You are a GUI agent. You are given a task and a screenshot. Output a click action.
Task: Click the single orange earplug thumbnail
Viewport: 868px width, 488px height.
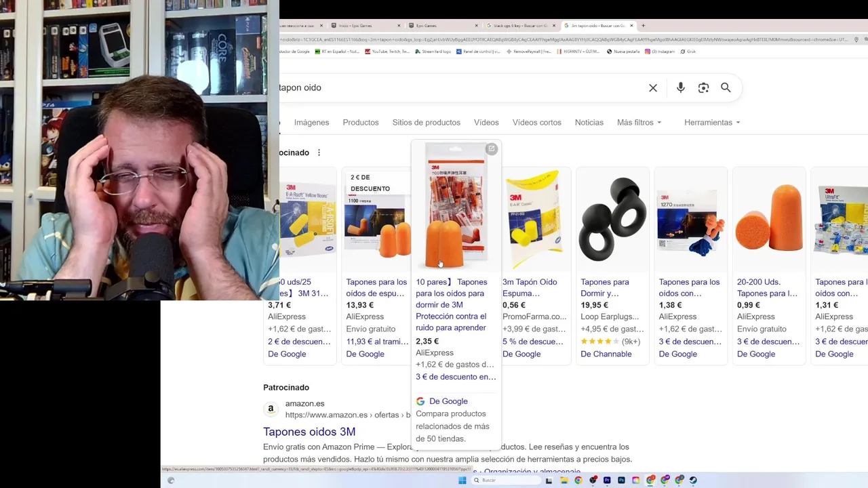pos(769,219)
